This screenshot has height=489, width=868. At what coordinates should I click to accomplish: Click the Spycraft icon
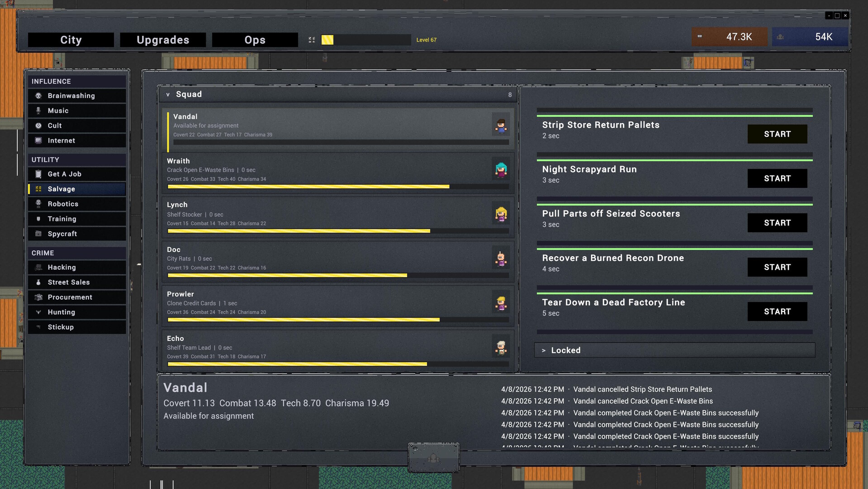click(x=38, y=234)
